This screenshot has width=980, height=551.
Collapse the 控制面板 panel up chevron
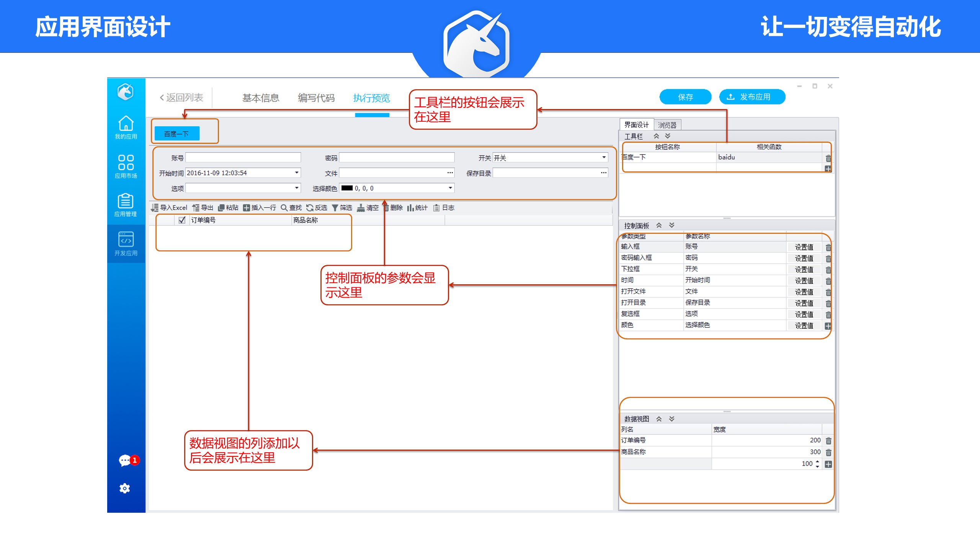pyautogui.click(x=659, y=225)
